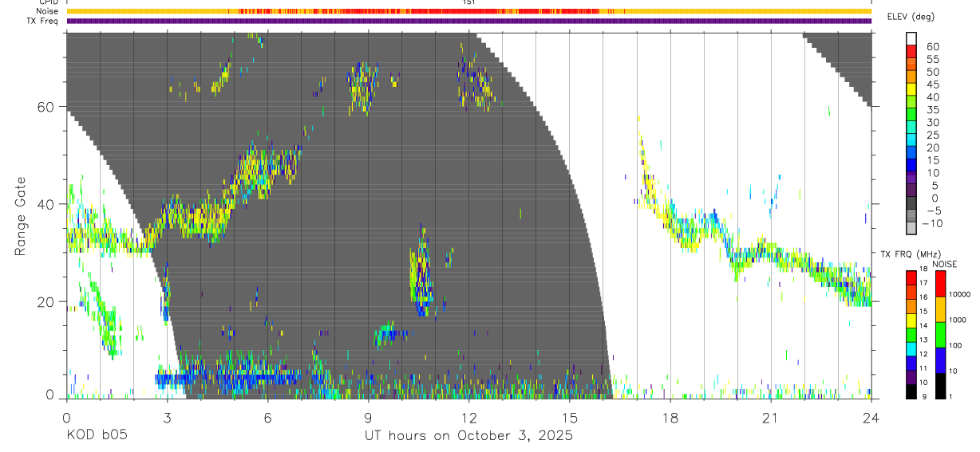This screenshot has width=980, height=452.
Task: Click the '10000' label on the NOISE scale
Action: (x=960, y=294)
